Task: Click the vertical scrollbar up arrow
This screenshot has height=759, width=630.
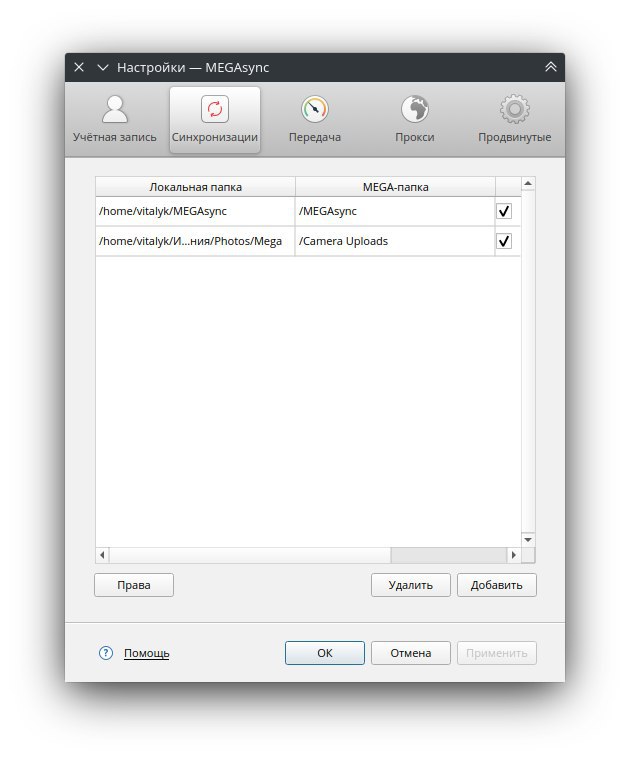Action: [x=528, y=183]
